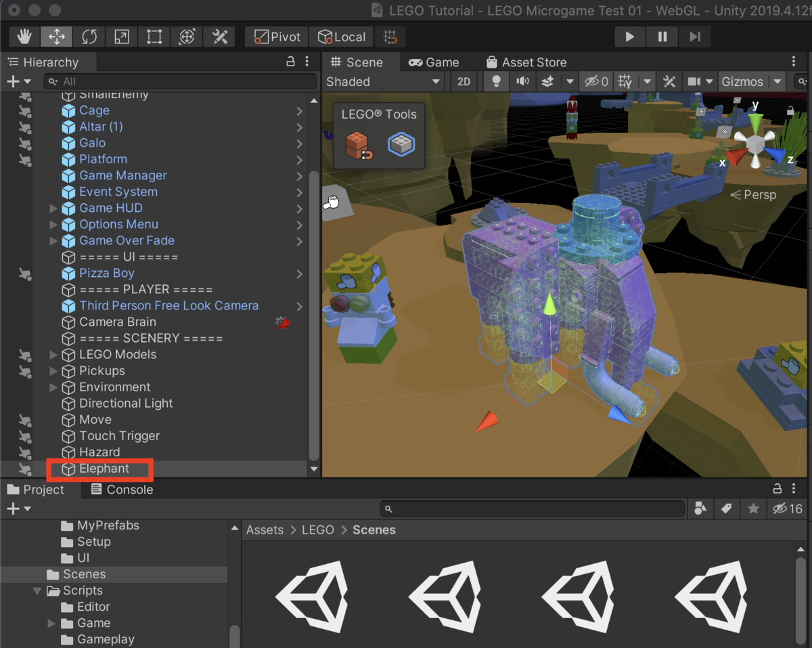Select the Camera Brain object
This screenshot has height=648, width=812.
point(118,322)
